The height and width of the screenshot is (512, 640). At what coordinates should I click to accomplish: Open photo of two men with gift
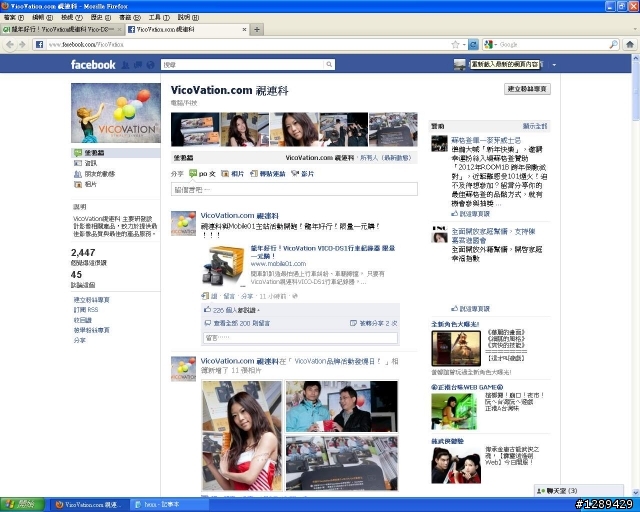[x=342, y=407]
